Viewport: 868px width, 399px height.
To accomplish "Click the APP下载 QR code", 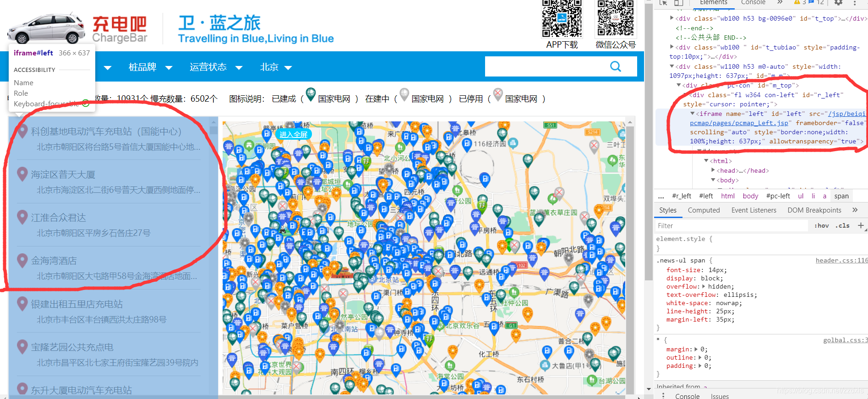I will [562, 19].
